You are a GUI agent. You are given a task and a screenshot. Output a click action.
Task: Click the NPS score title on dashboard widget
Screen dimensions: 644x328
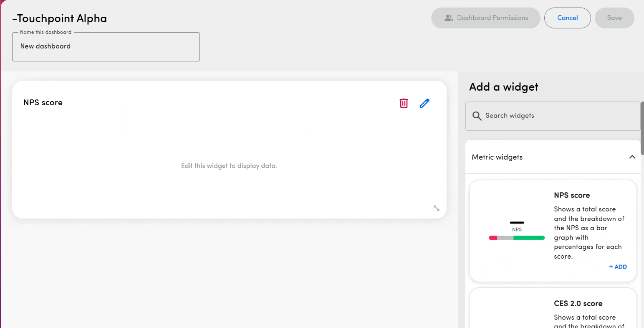(43, 103)
